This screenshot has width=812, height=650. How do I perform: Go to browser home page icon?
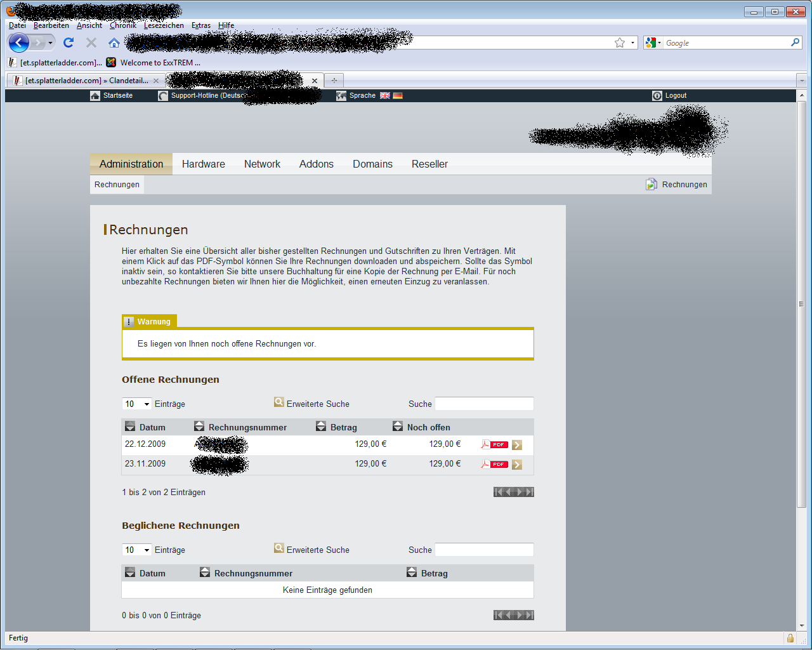(x=114, y=43)
